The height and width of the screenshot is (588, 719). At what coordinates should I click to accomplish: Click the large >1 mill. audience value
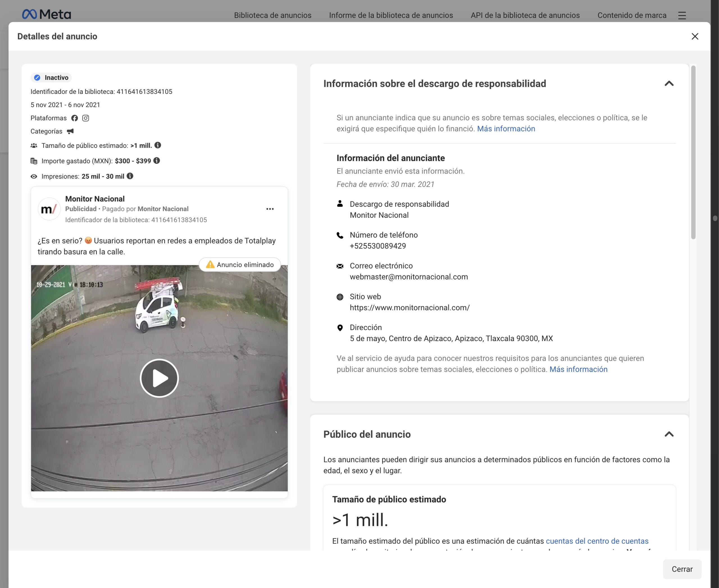pos(360,520)
